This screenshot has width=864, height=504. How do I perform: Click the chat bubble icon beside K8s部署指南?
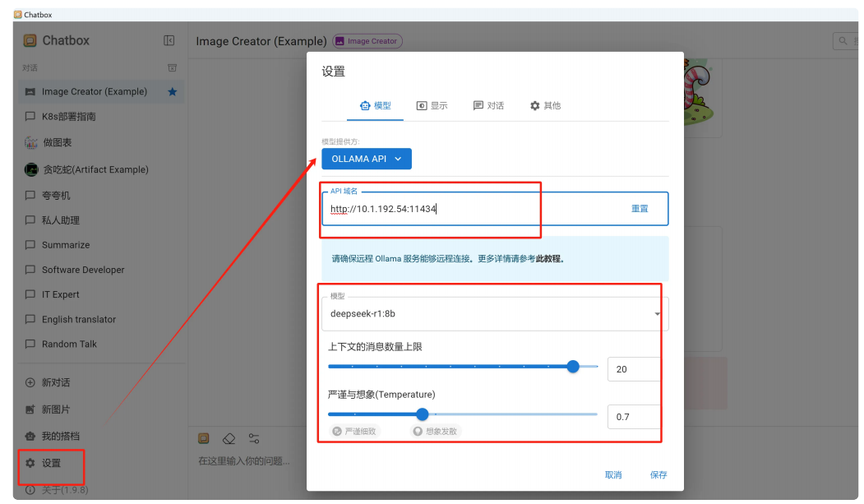click(x=30, y=116)
